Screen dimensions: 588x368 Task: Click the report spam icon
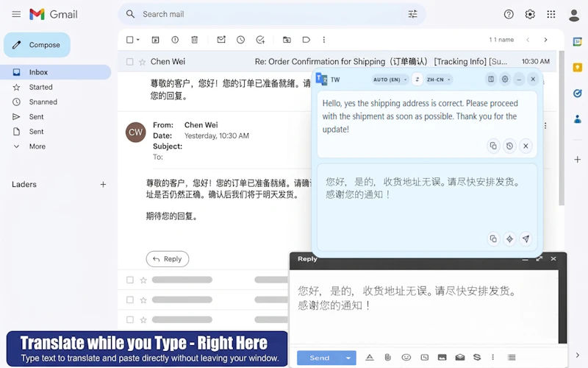click(x=175, y=40)
